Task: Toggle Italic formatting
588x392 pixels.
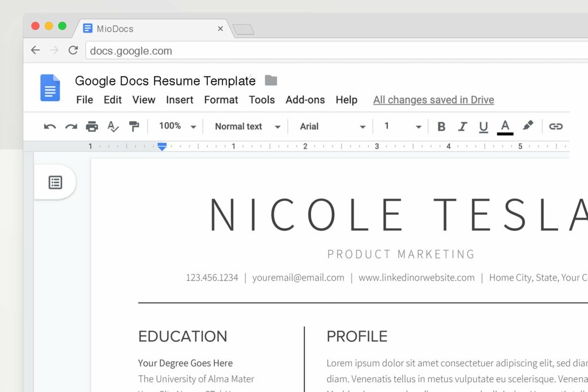Action: [462, 126]
